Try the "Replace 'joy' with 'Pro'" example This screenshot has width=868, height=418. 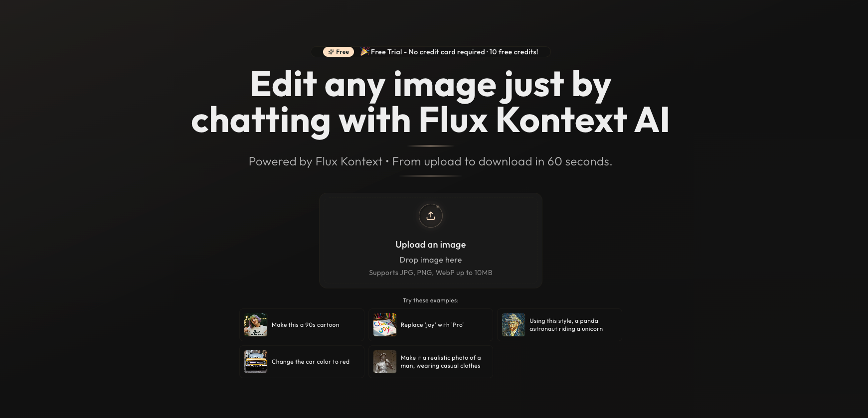tap(431, 325)
